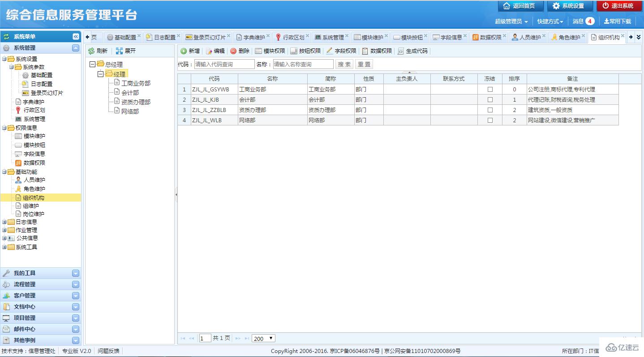Collapse the 总经理 tree node
Screen dimensions: 644x357
tap(92, 65)
